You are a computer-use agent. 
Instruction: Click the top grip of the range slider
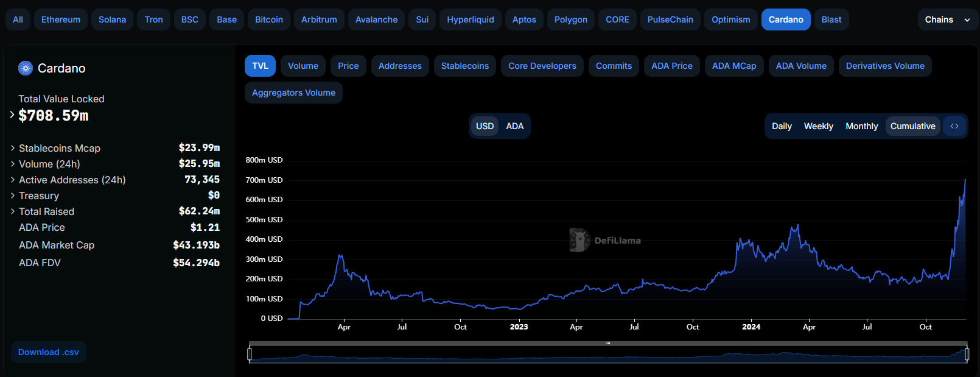point(608,344)
